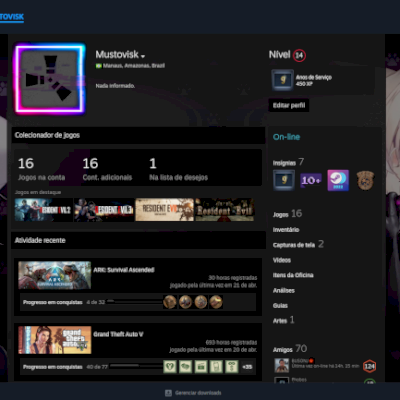The height and width of the screenshot is (400, 400).
Task: Open the fifth GTA V achievement icon
Action: coord(232,367)
